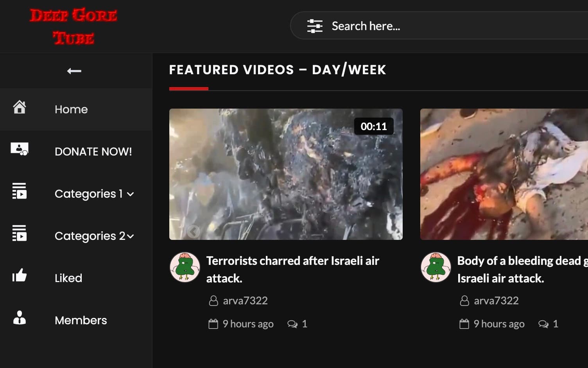Expand the Categories 1 dropdown chevron

(x=131, y=194)
